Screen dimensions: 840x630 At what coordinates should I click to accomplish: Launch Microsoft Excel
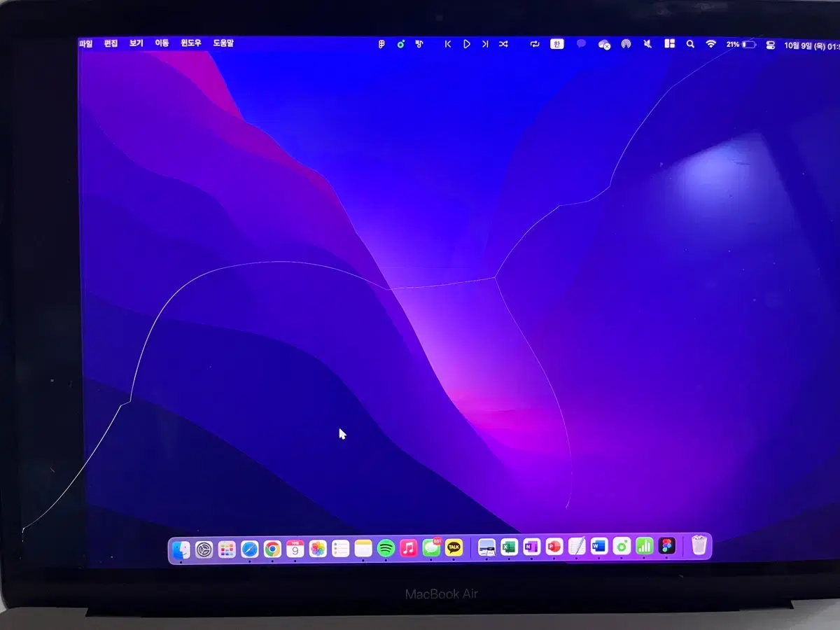tap(509, 547)
